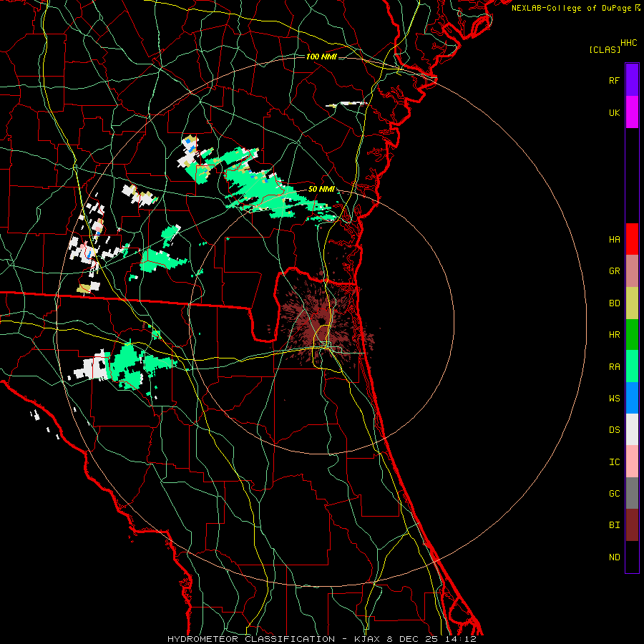
Task: Click the HHC product code label
Action: tap(628, 43)
